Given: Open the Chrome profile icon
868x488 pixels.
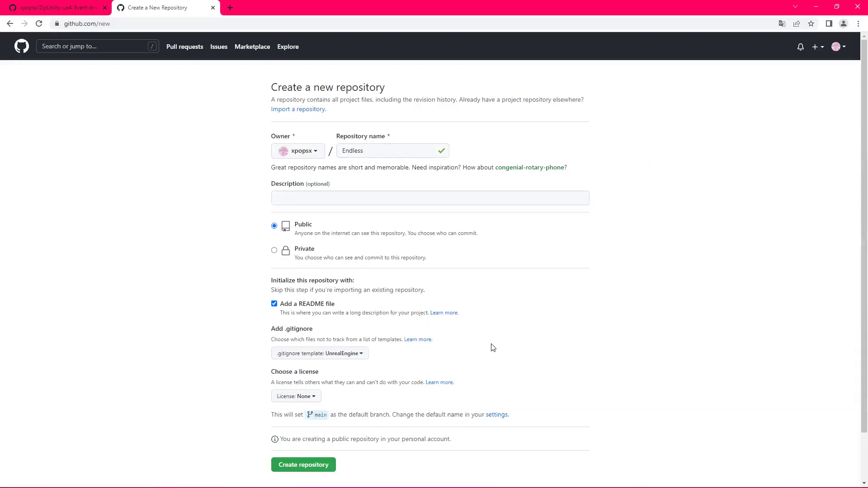Looking at the screenshot, I should 844,23.
